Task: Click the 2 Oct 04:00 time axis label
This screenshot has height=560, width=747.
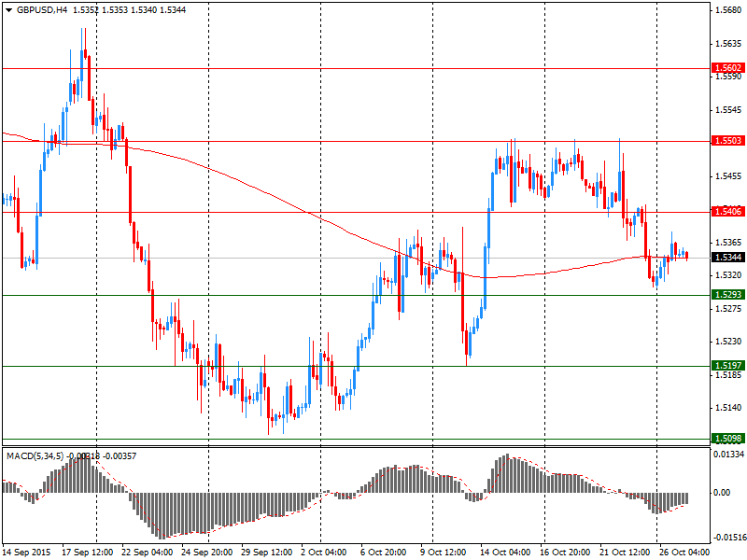Action: [324, 553]
